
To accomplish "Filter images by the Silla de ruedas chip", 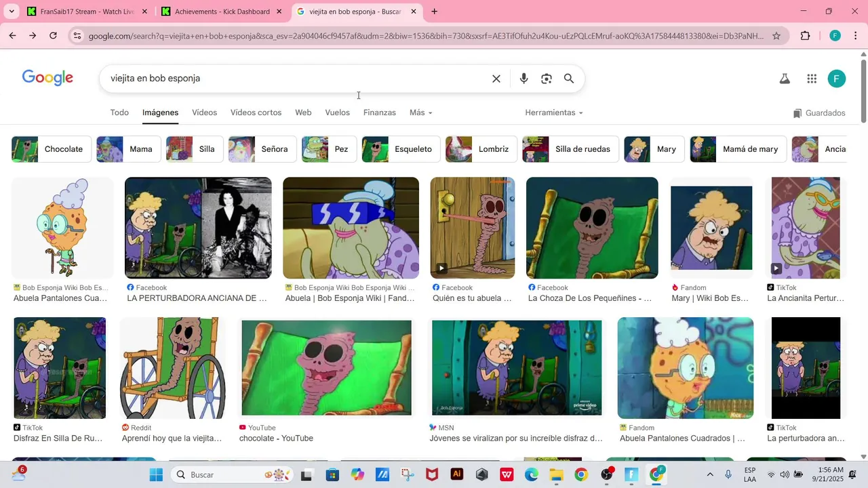I will [570, 149].
